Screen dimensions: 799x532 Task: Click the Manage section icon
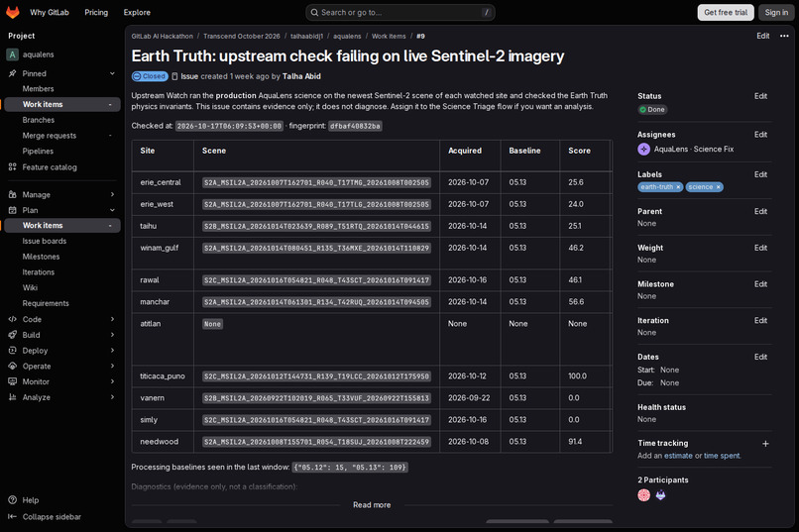point(12,194)
